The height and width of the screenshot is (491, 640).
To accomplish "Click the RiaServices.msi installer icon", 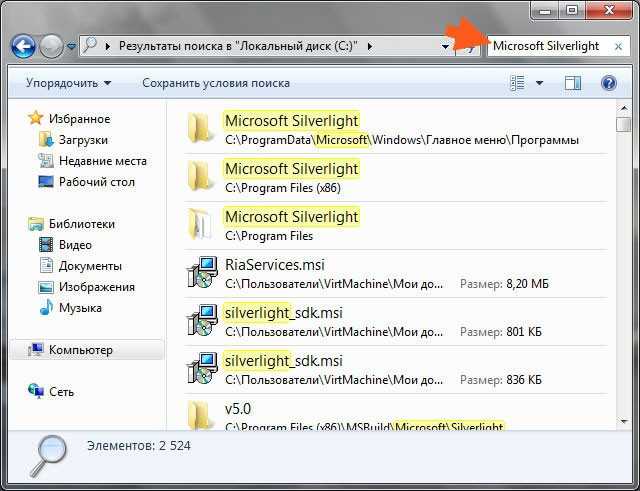I will click(202, 273).
